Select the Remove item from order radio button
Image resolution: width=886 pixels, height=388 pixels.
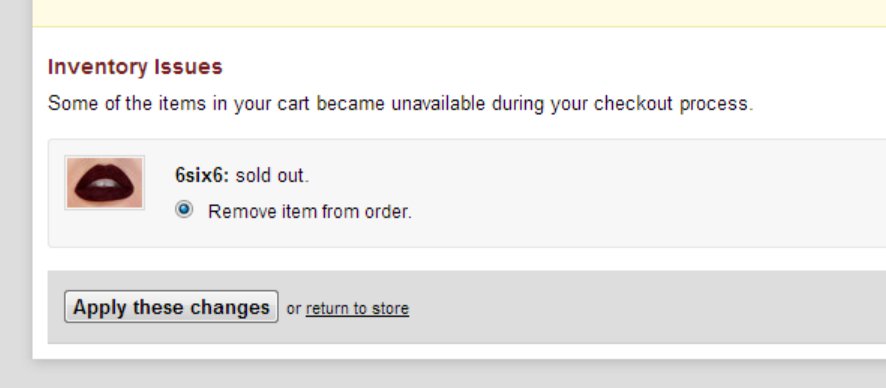pyautogui.click(x=184, y=210)
